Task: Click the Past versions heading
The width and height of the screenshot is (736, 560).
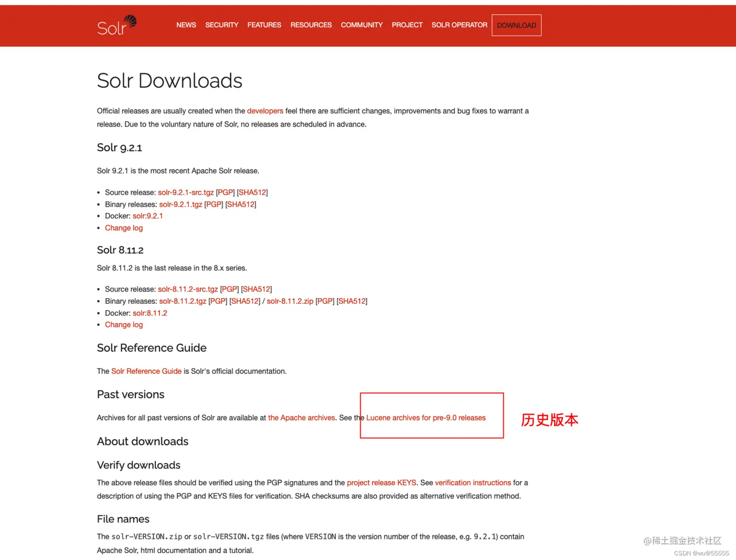Action: (130, 394)
